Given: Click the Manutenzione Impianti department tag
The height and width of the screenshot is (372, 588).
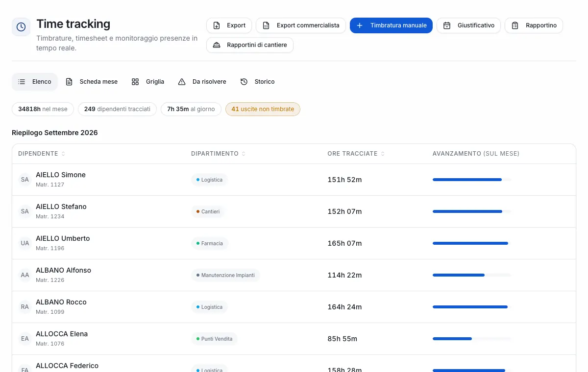Looking at the screenshot, I should (x=225, y=275).
